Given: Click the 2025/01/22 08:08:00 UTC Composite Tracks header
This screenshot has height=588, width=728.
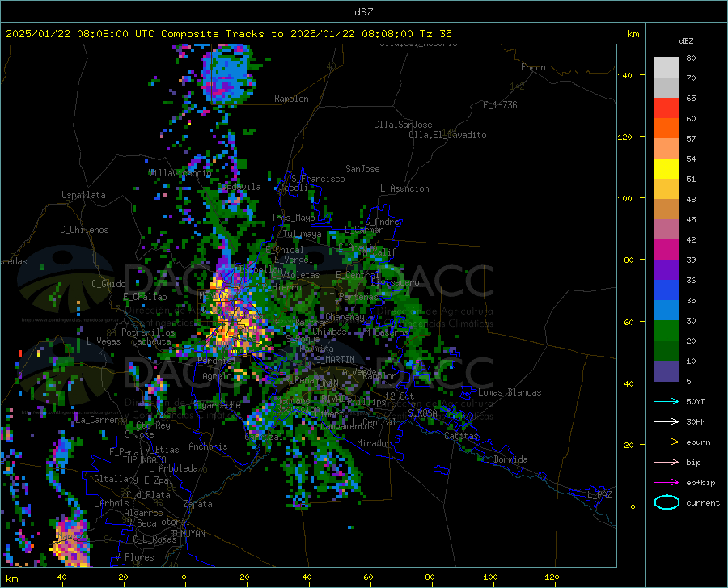Looking at the screenshot, I should 229,34.
